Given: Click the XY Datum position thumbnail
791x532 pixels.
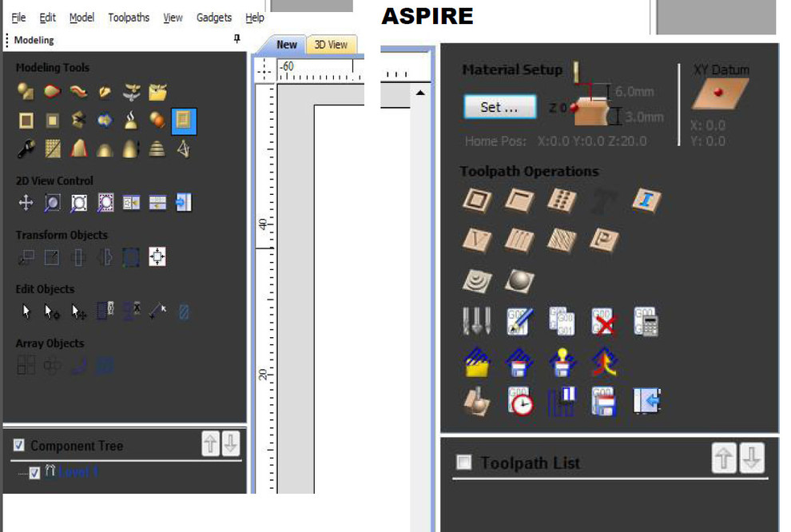Looking at the screenshot, I should point(720,93).
